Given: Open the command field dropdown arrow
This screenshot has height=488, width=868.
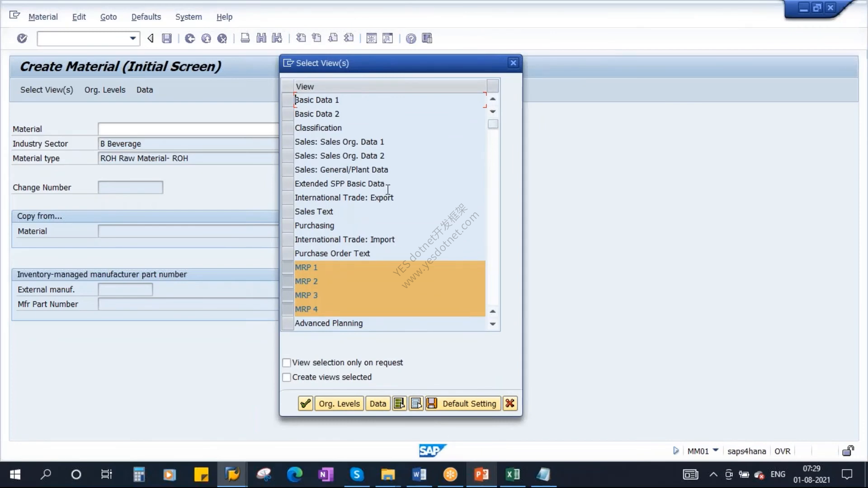Looking at the screenshot, I should 132,38.
